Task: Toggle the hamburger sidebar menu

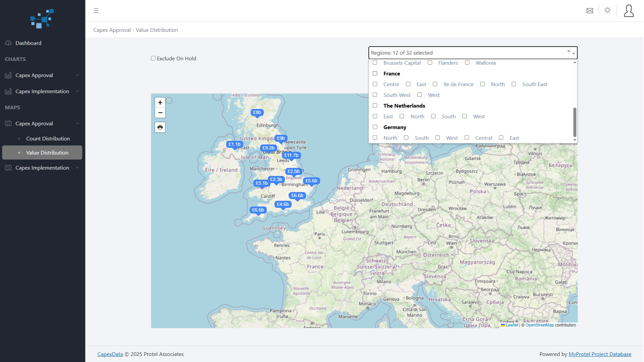Action: (x=96, y=11)
